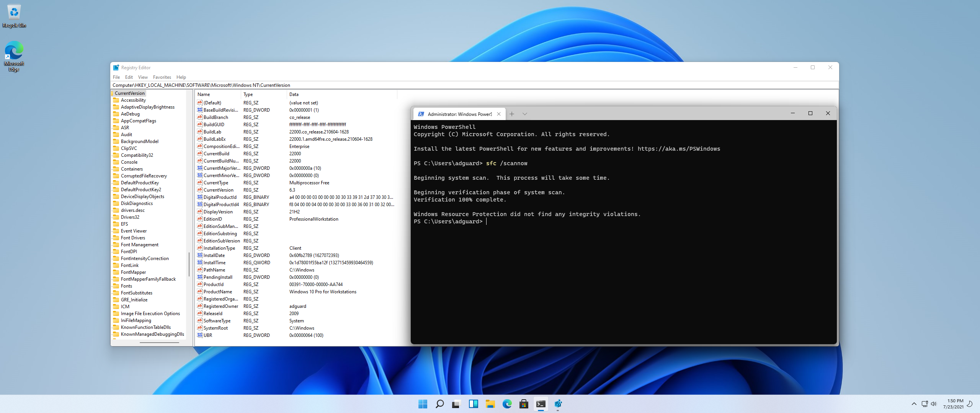This screenshot has width=980, height=413.
Task: Select the RegisteredOwner value name
Action: [221, 306]
